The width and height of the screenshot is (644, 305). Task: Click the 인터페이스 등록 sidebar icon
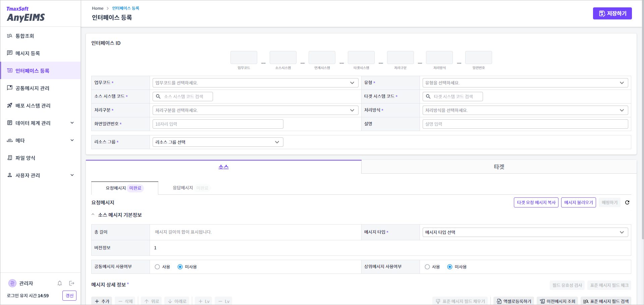(10, 71)
